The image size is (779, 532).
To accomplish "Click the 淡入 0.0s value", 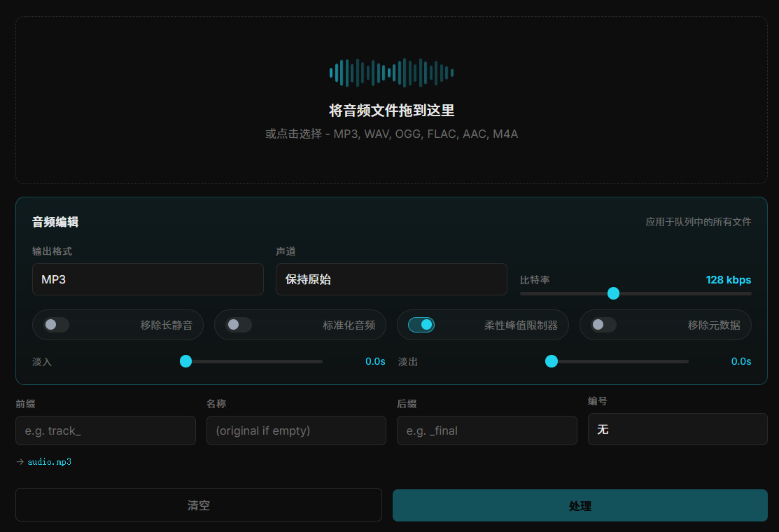I will [375, 362].
